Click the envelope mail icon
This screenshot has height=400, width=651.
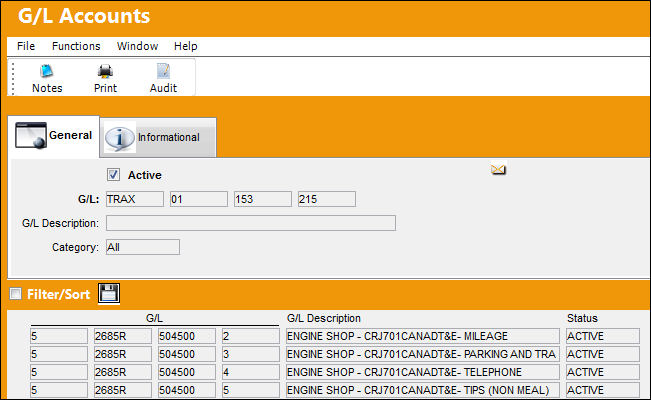(x=498, y=169)
